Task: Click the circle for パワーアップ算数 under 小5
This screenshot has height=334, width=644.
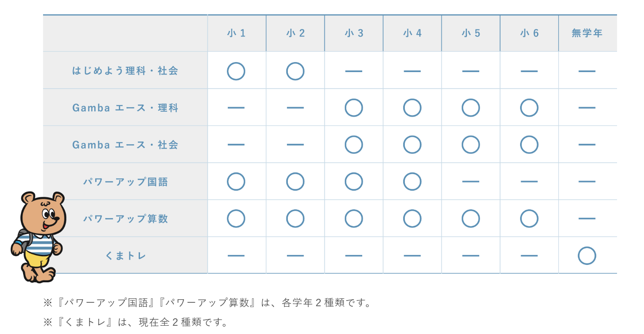Action: pyautogui.click(x=470, y=218)
